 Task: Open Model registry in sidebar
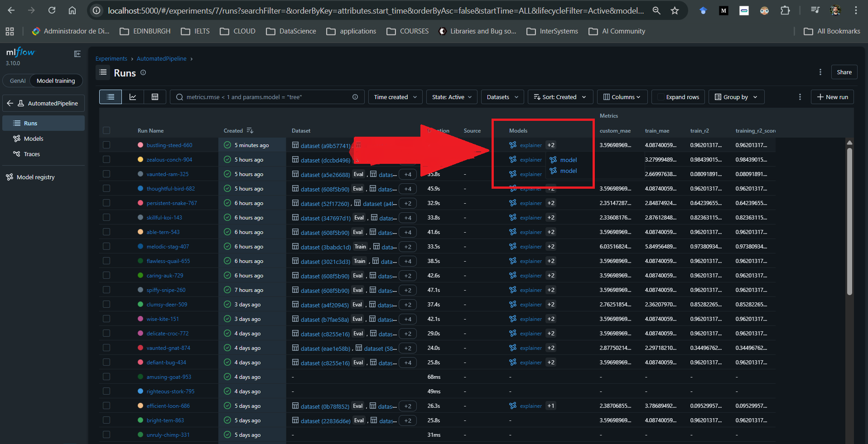click(35, 177)
